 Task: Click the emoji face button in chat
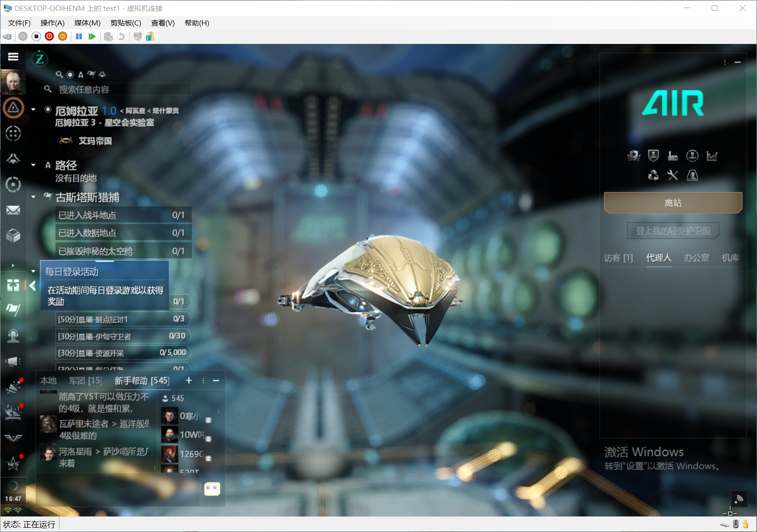212,489
